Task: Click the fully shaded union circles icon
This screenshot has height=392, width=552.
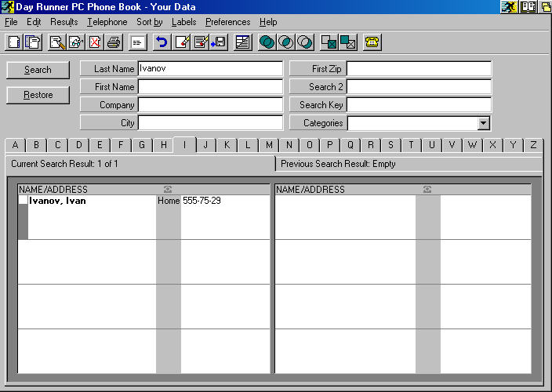Action: click(x=267, y=42)
